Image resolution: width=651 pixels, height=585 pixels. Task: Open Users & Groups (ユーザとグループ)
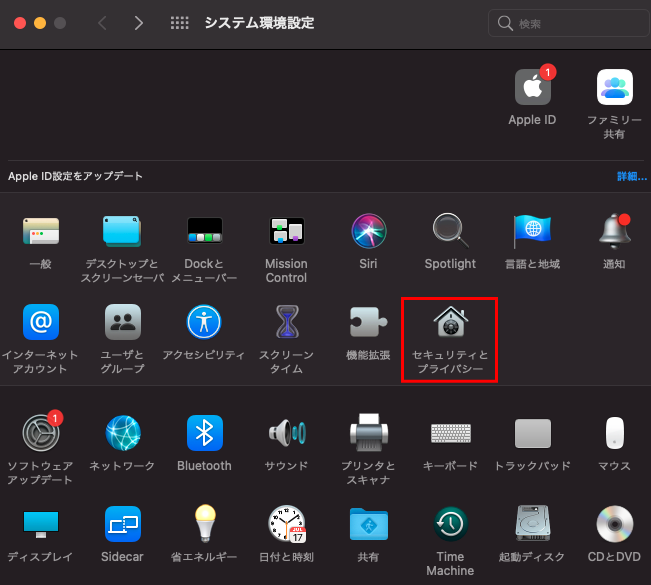(122, 322)
